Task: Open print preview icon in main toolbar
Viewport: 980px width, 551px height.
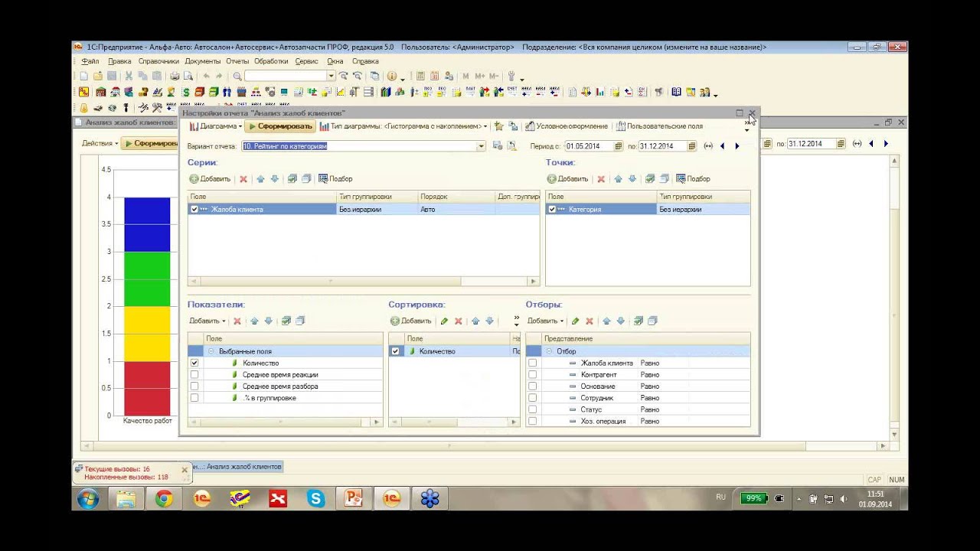Action: coord(188,77)
